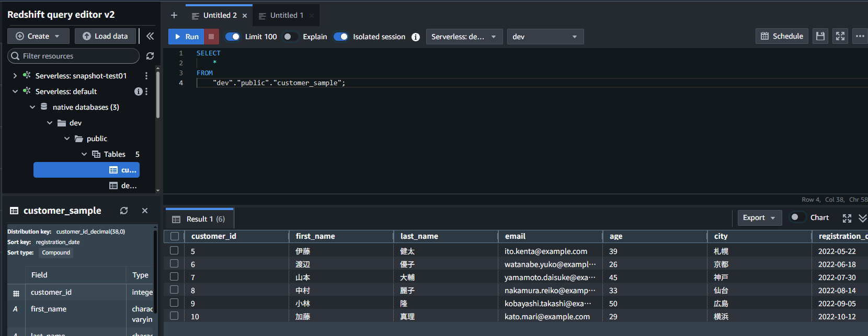Switch to the Untitled 2 tab
The image size is (868, 336).
click(x=220, y=16)
